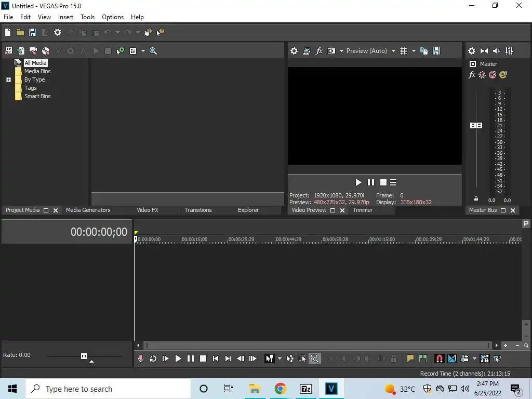Click the Interactive Tutorials hand icon
Viewport: 532px width, 399px height.
pyautogui.click(x=148, y=32)
